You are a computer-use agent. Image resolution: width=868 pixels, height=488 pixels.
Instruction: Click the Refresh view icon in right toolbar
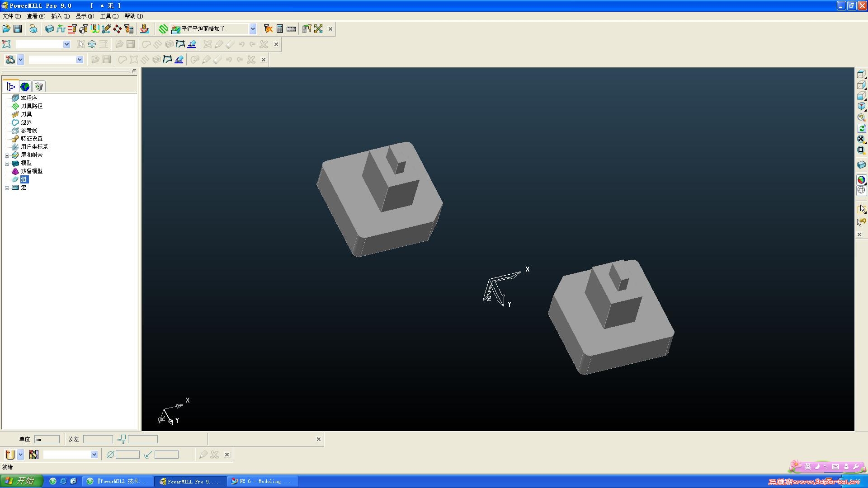point(861,128)
